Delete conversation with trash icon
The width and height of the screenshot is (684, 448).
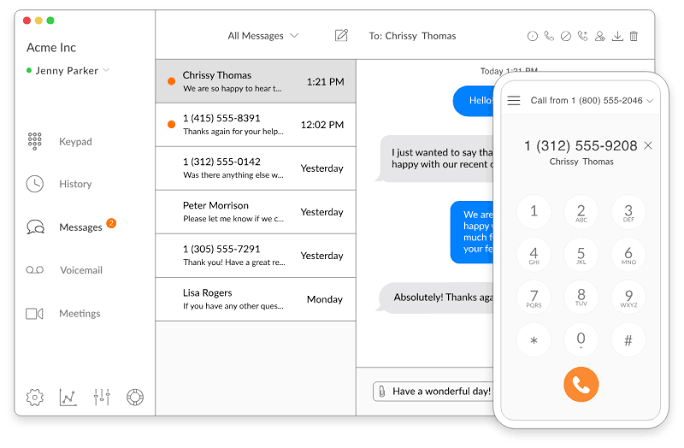(633, 36)
